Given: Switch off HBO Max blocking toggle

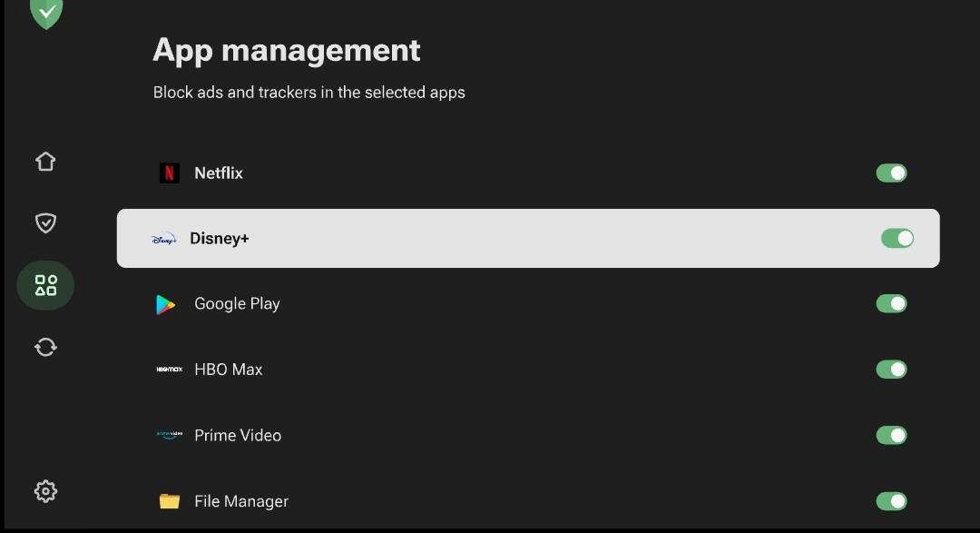Looking at the screenshot, I should click(x=891, y=370).
